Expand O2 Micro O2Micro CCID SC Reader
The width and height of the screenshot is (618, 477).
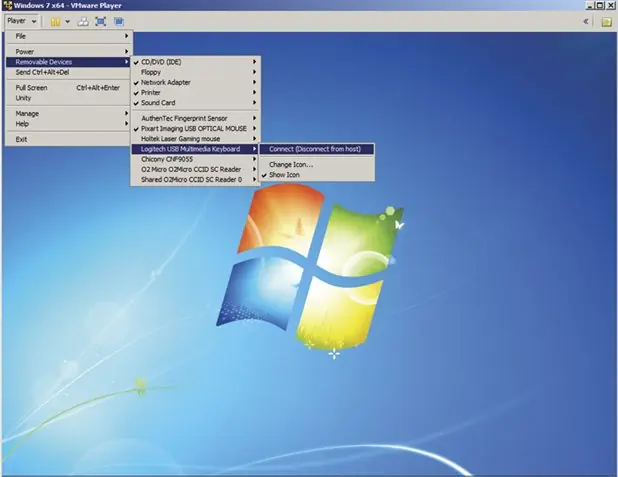coord(195,170)
